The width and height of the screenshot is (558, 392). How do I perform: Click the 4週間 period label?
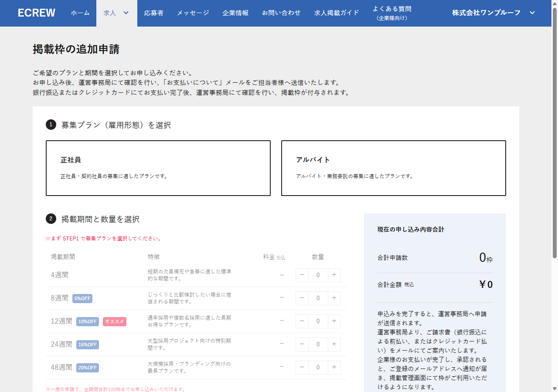[x=60, y=275]
